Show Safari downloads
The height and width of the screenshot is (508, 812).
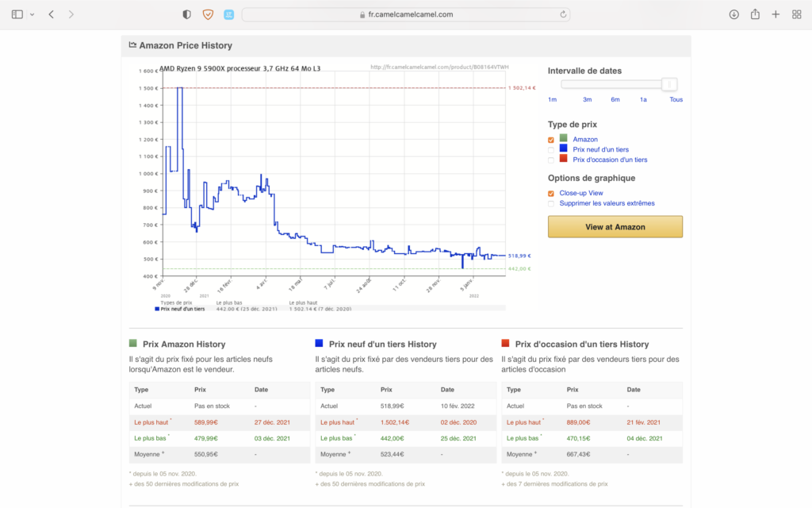(x=733, y=14)
